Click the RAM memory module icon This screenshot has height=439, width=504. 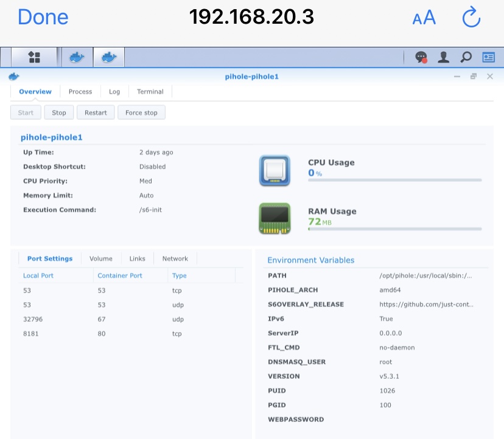pos(275,218)
